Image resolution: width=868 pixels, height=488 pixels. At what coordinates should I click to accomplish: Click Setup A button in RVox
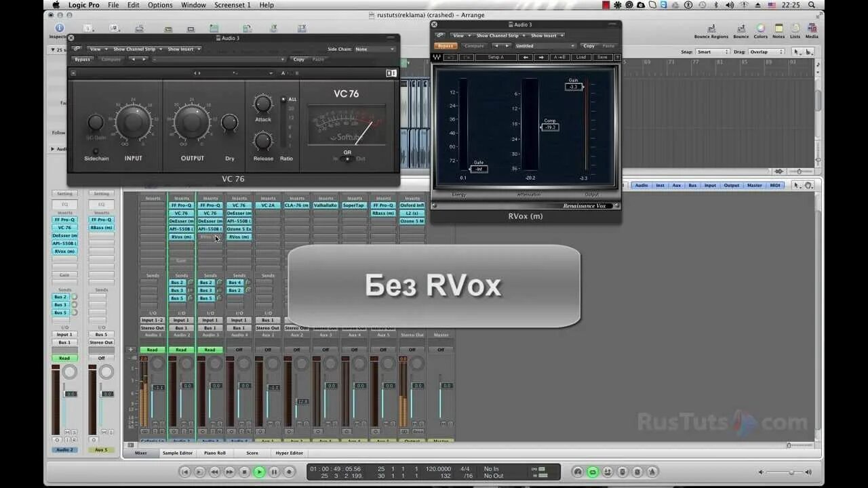click(x=496, y=57)
